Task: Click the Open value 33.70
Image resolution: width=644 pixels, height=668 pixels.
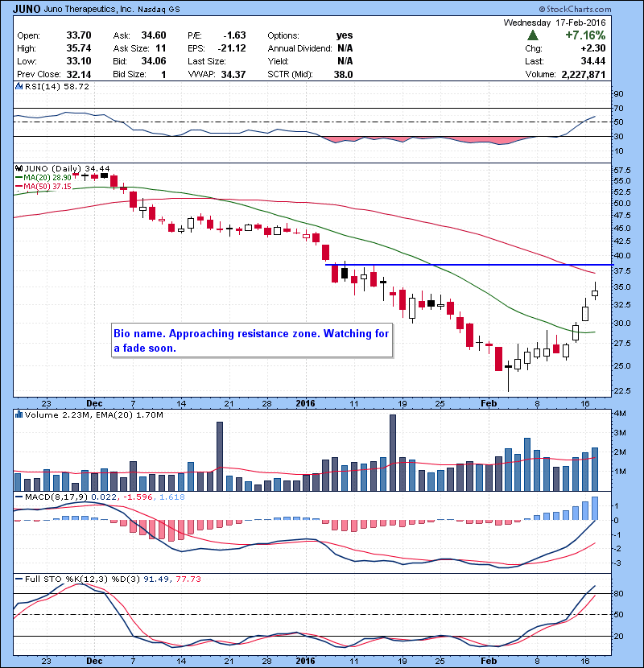Action: point(79,35)
